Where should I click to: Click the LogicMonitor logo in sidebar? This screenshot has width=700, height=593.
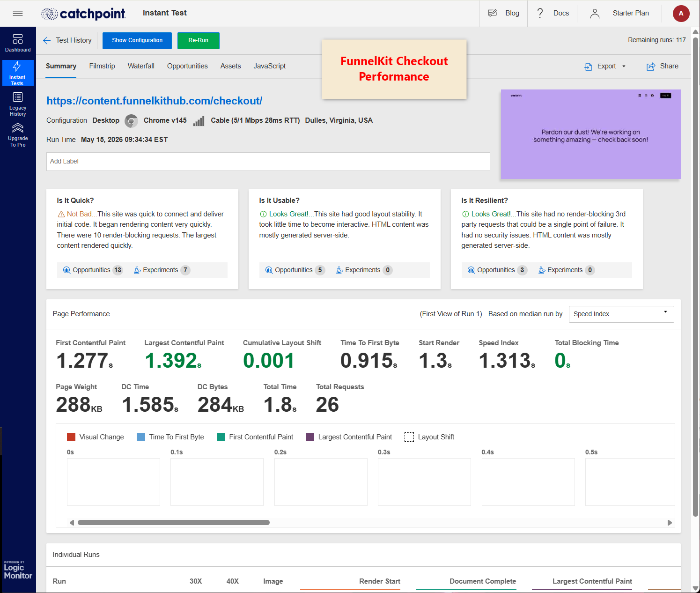tap(18, 570)
